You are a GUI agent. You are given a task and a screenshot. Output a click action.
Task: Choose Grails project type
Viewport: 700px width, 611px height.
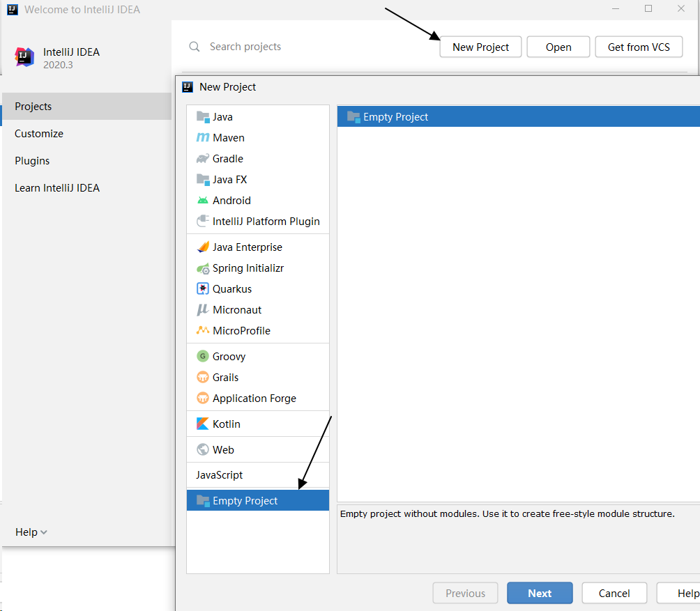tap(258, 378)
